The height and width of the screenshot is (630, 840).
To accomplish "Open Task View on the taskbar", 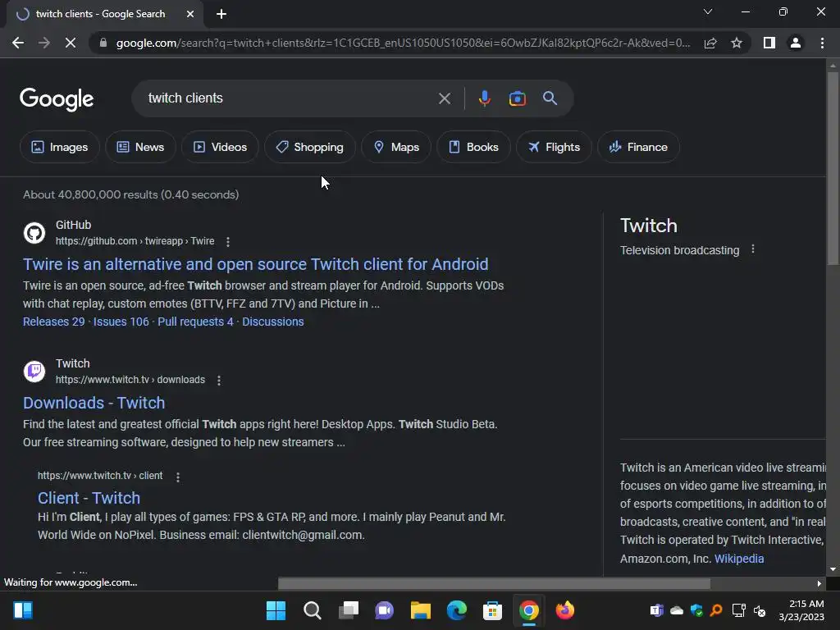I will 349,610.
